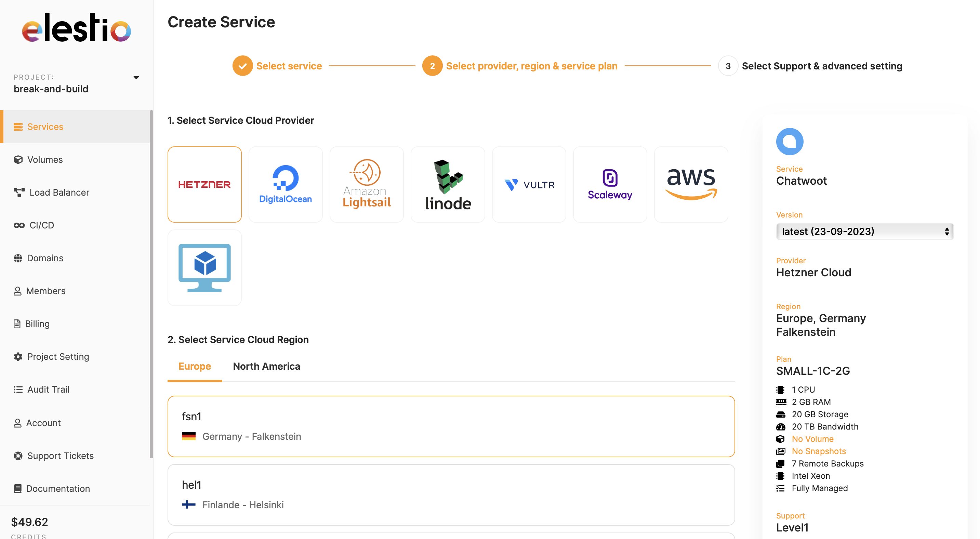Switch to the North America tab

[266, 366]
